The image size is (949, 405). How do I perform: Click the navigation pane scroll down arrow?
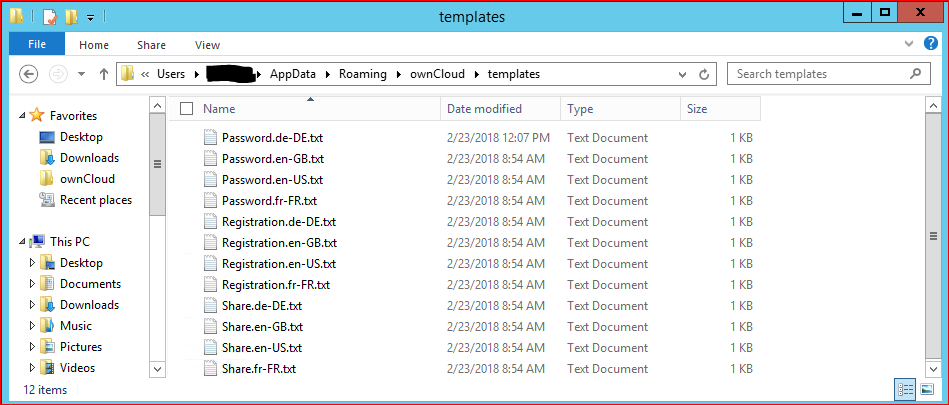point(157,368)
